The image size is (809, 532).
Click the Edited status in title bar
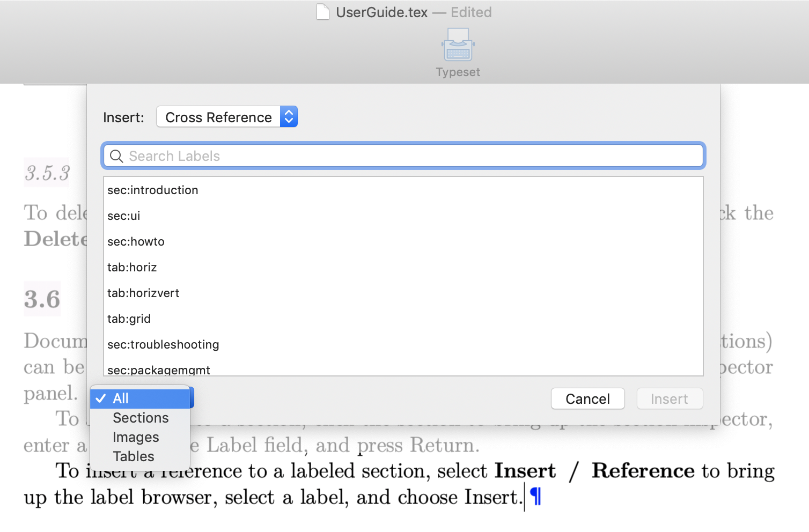471,12
